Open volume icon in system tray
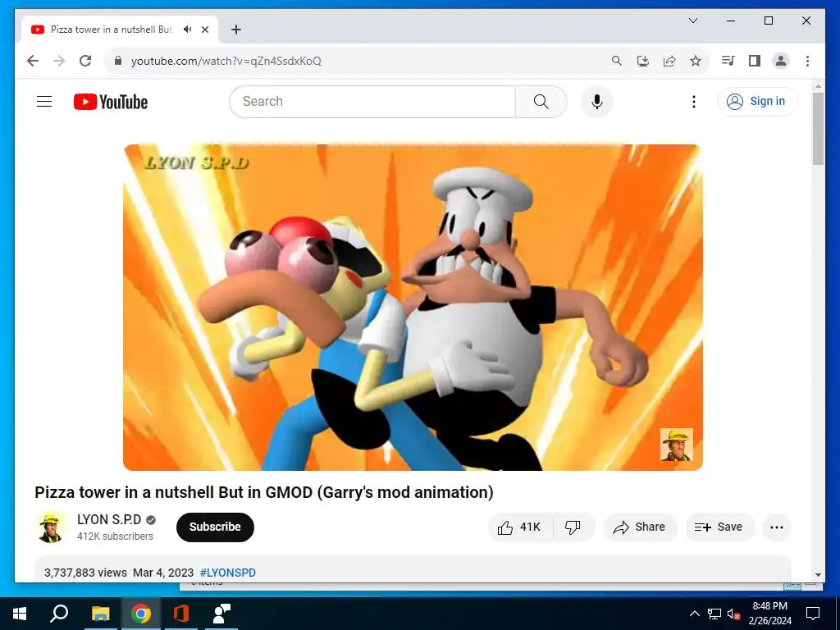Screen dimensions: 840x630 click(733, 614)
